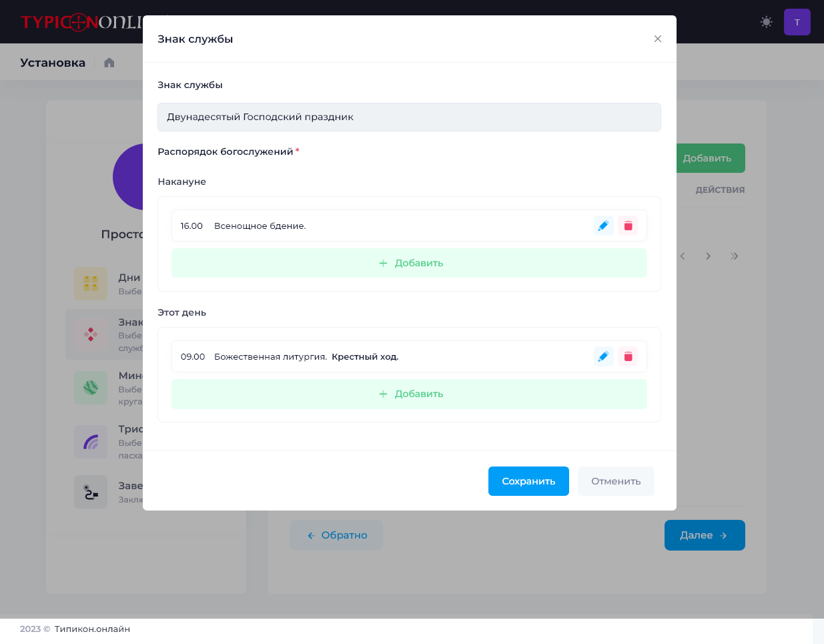
Task: Edit the Всенощное бдение service entry
Action: tap(603, 226)
